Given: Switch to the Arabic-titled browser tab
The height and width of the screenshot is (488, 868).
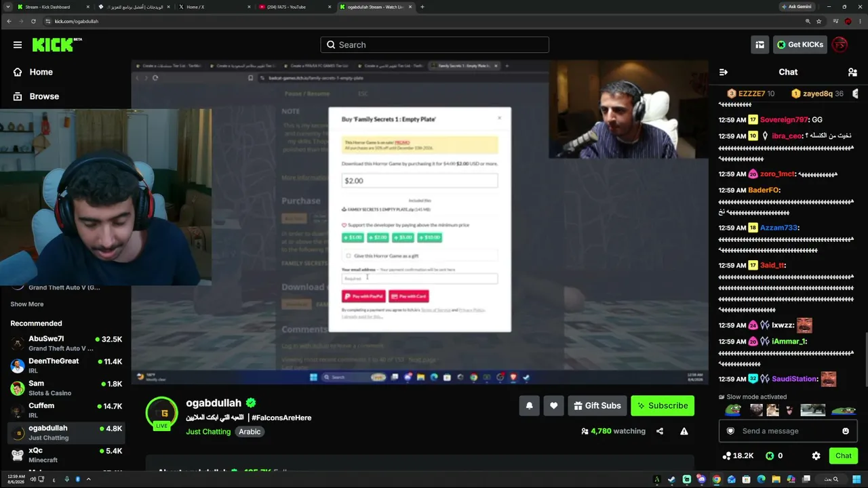Looking at the screenshot, I should 133,7.
